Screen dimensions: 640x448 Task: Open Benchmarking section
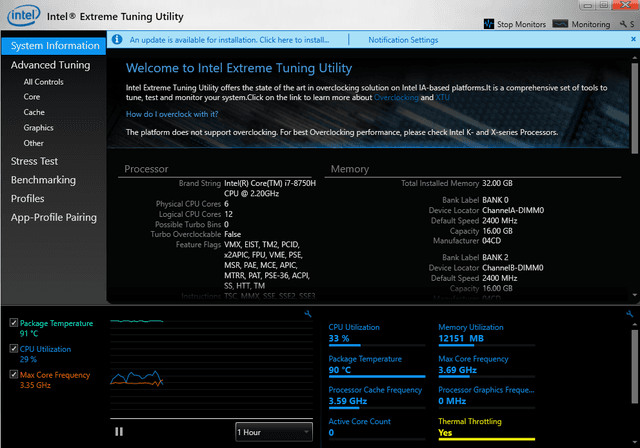point(43,180)
